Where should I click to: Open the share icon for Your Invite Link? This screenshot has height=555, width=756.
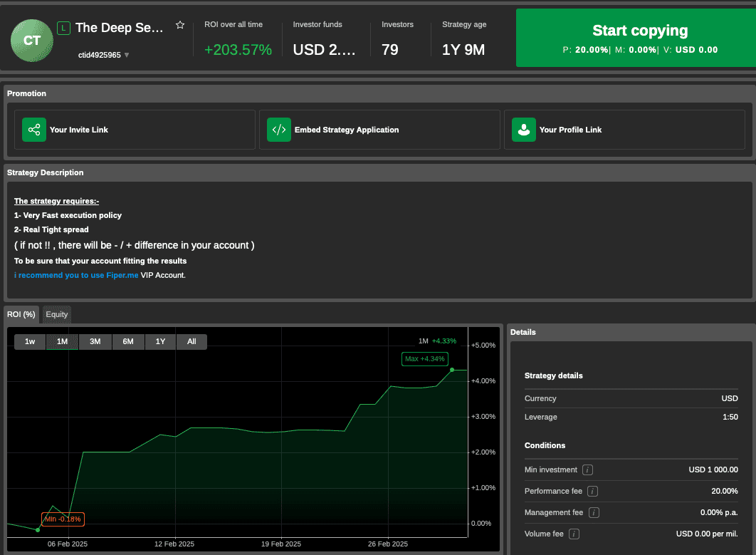click(33, 130)
